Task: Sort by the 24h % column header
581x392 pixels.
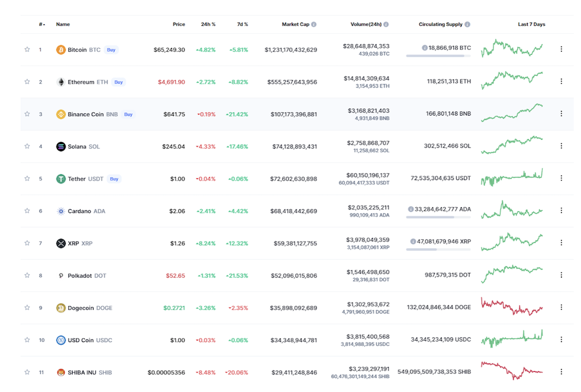Action: (x=208, y=24)
